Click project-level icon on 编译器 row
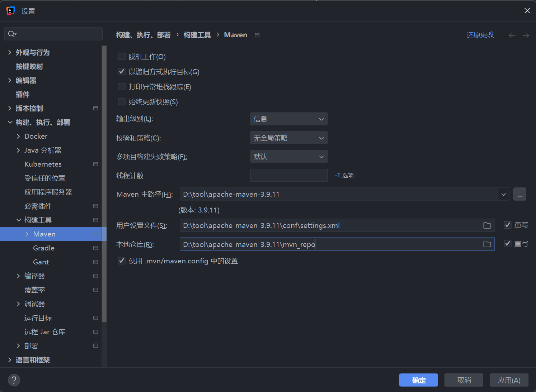Screen dimensions: 536x392 [95, 276]
